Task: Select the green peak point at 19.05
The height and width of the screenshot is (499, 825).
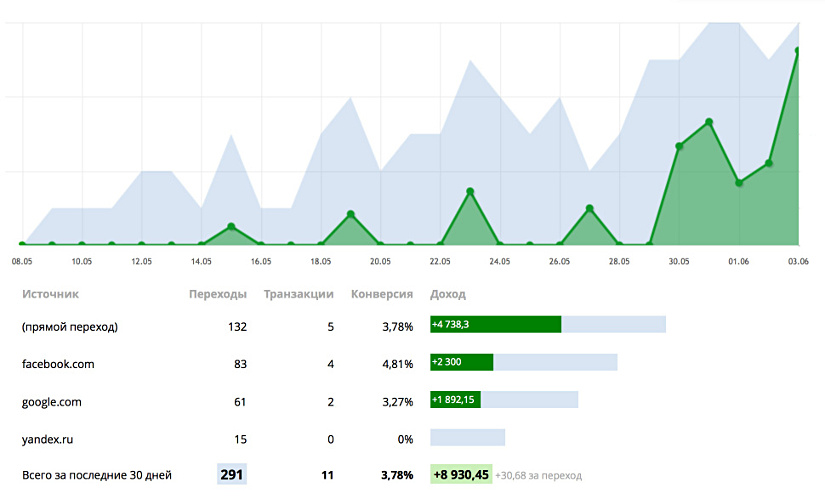Action: point(350,214)
